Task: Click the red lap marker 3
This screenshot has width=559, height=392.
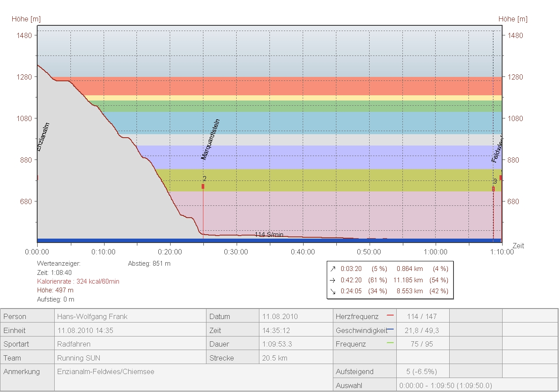Action: 493,189
